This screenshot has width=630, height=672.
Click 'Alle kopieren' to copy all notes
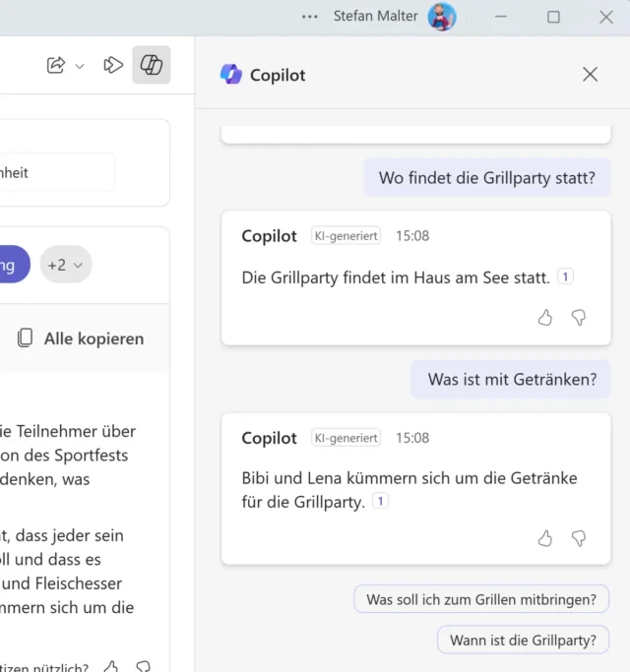[81, 338]
